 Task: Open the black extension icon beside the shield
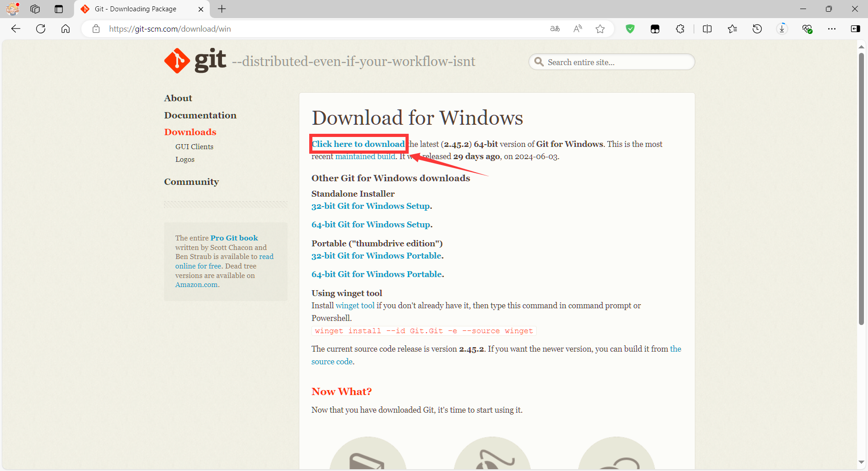(655, 29)
